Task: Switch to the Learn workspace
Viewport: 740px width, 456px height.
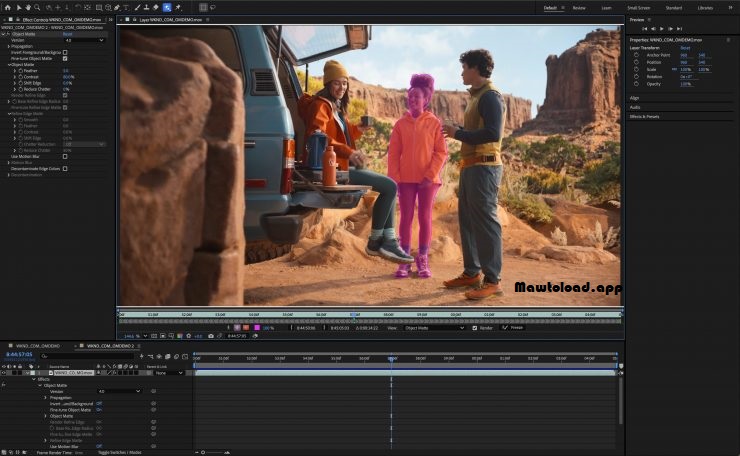Action: coord(606,8)
